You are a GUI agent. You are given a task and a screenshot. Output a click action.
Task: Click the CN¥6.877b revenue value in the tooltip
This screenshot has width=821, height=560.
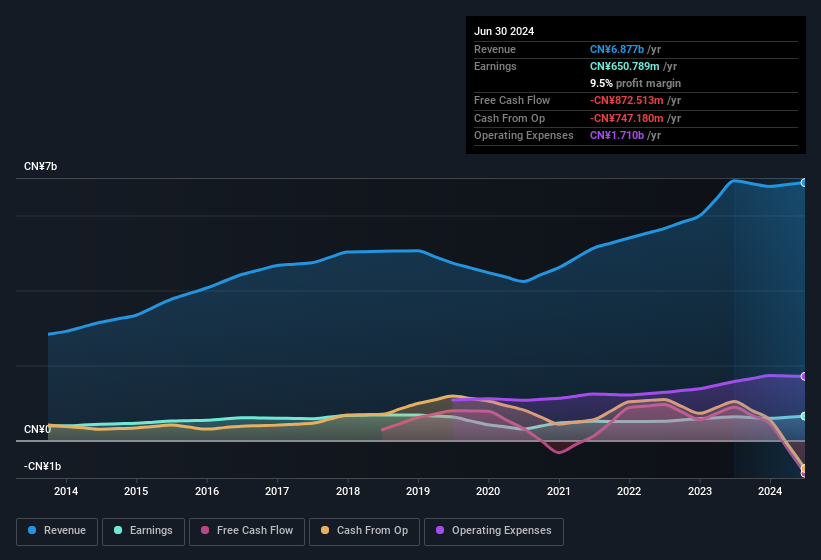point(617,49)
